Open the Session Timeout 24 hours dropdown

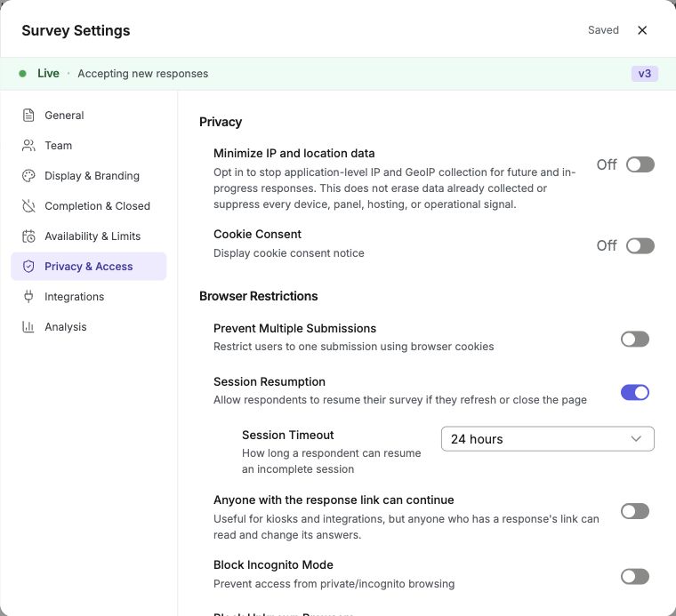548,439
